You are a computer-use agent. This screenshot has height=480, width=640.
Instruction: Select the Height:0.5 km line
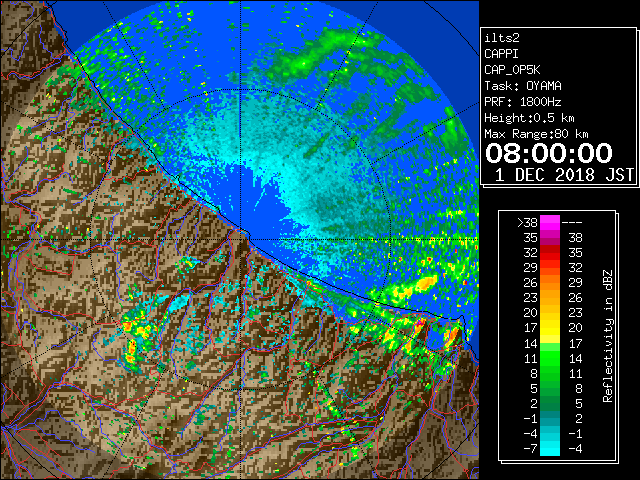(x=529, y=118)
